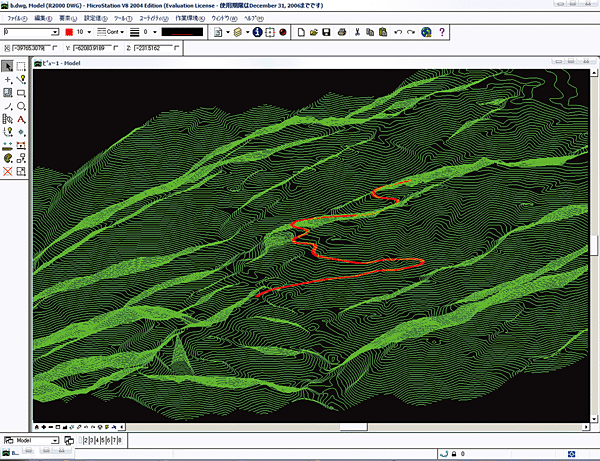Select the Dimension tool in left toolbox
This screenshot has width=600, height=461.
[x=21, y=145]
